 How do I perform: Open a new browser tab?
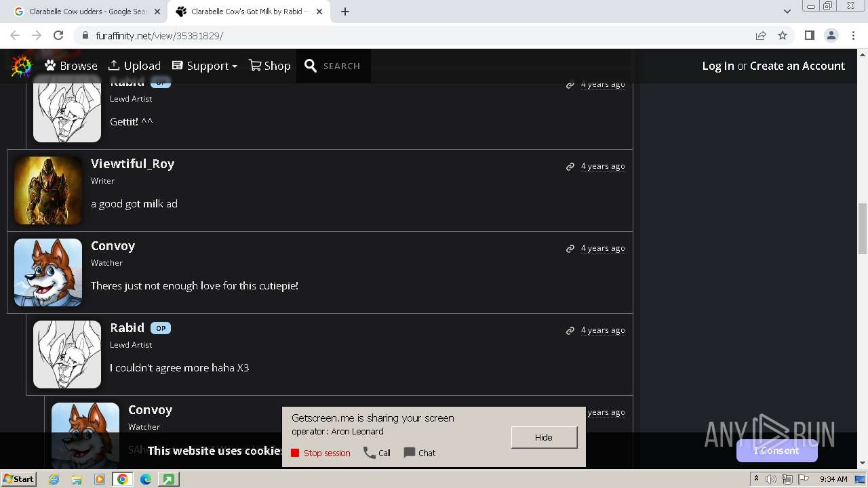pos(345,12)
